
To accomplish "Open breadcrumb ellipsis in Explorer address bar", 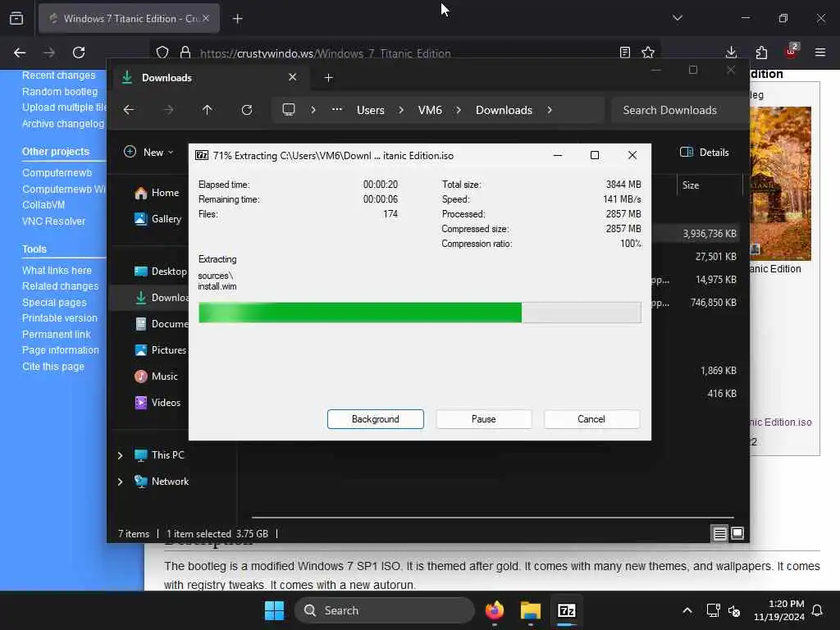I will pos(336,109).
